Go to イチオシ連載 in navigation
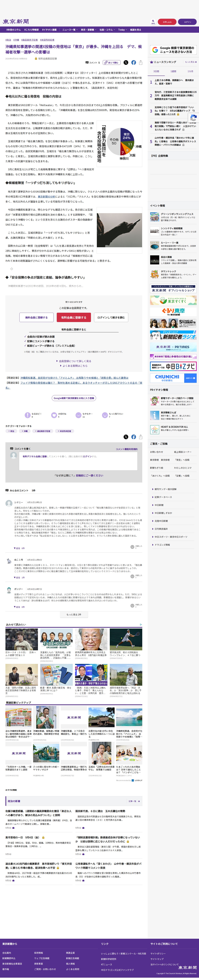This screenshot has height=980, width=199. tap(49, 30)
